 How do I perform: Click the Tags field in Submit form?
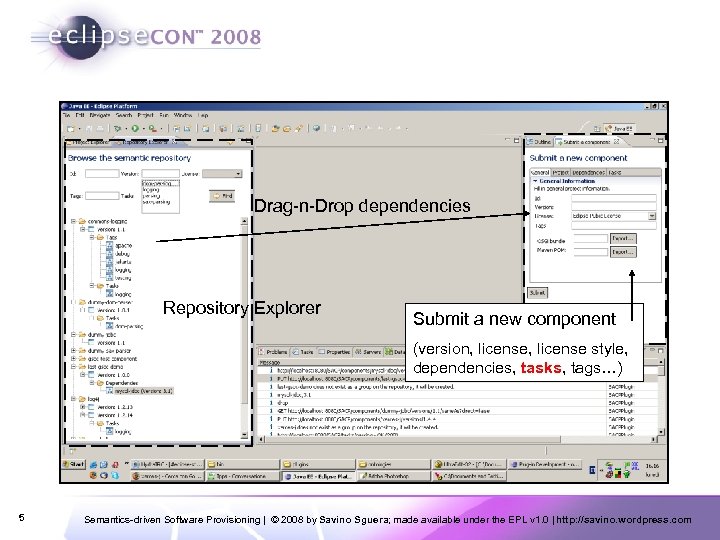(x=613, y=225)
